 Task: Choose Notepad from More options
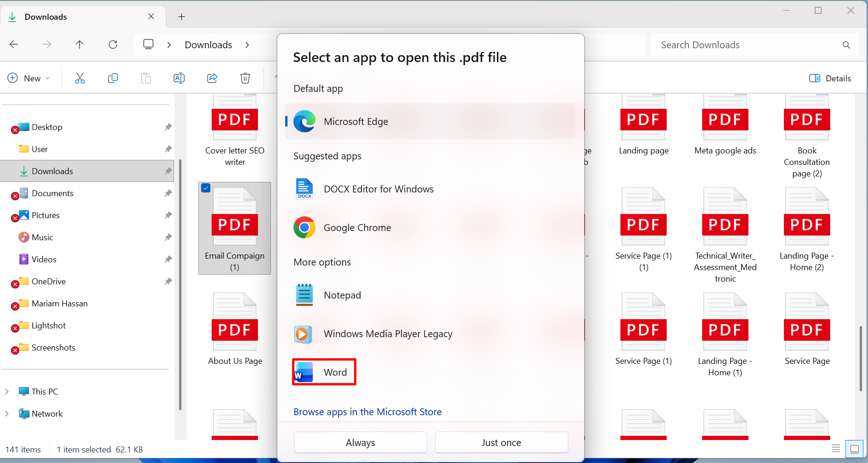430,295
